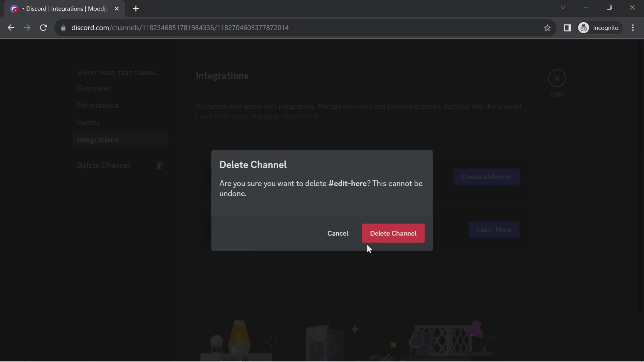Bookmark this page with the star icon
Viewport: 644px width, 362px height.
(x=547, y=28)
